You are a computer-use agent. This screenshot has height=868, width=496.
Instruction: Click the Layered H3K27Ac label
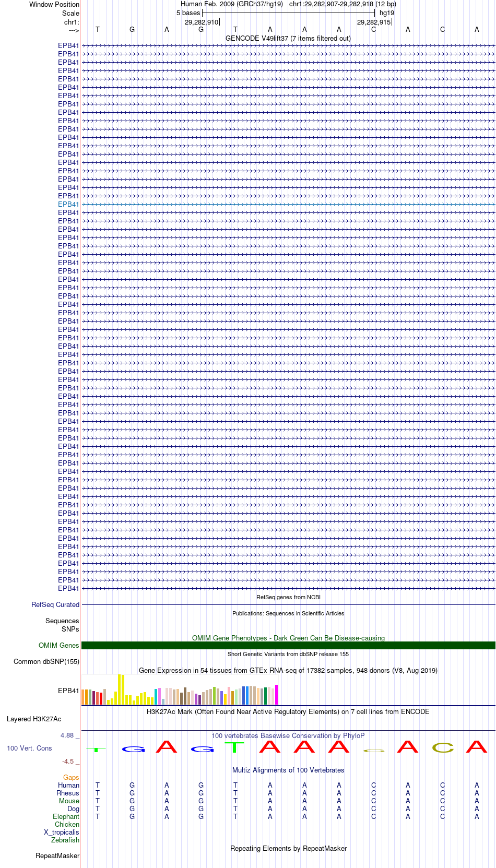[x=34, y=719]
